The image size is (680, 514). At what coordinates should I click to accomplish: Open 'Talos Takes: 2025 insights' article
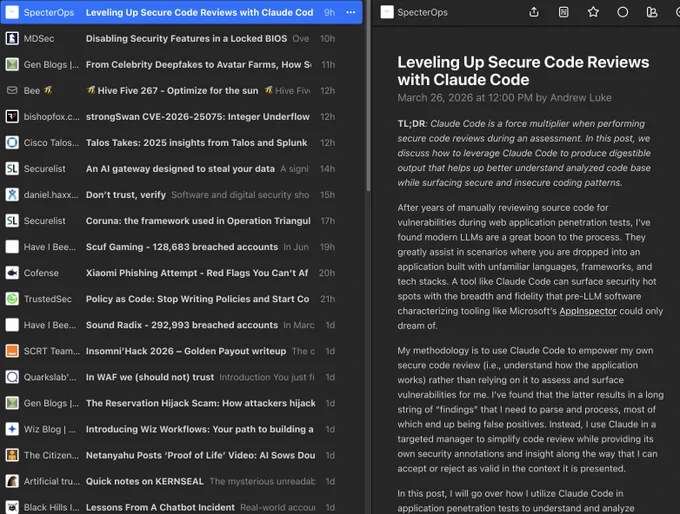196,142
